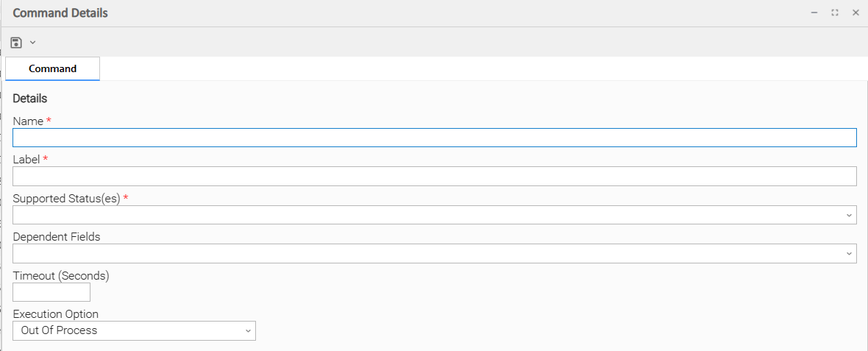
Task: Click the Command Details title text
Action: tap(60, 13)
